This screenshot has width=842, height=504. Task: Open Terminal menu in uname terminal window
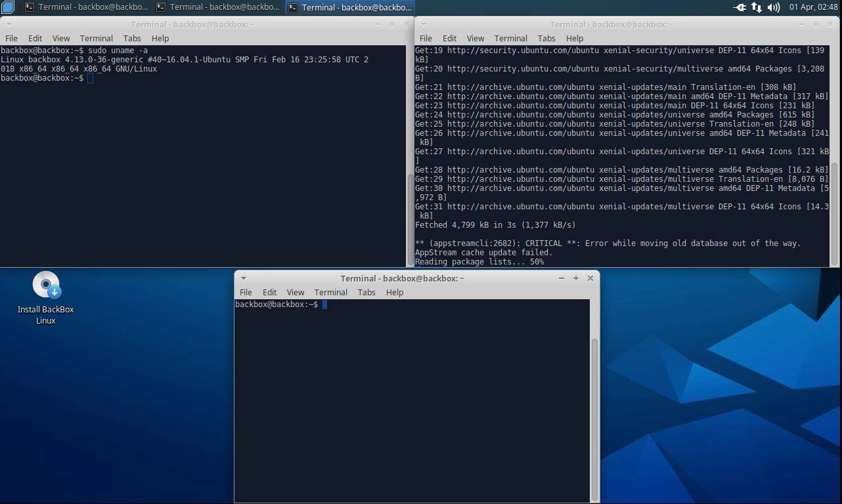coord(96,38)
